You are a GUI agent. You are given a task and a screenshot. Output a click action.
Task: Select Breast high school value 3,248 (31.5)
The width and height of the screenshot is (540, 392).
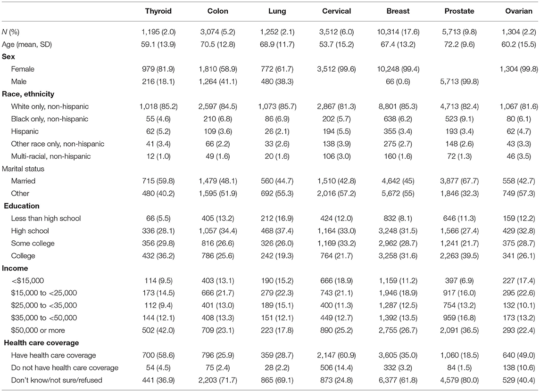tap(398, 231)
